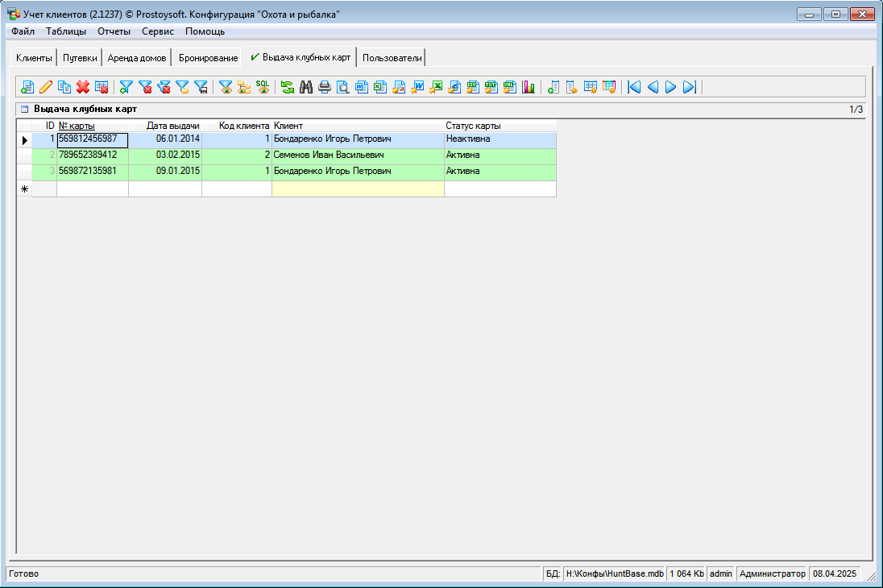Click the binoculars search icon
The image size is (883, 588).
(x=306, y=87)
